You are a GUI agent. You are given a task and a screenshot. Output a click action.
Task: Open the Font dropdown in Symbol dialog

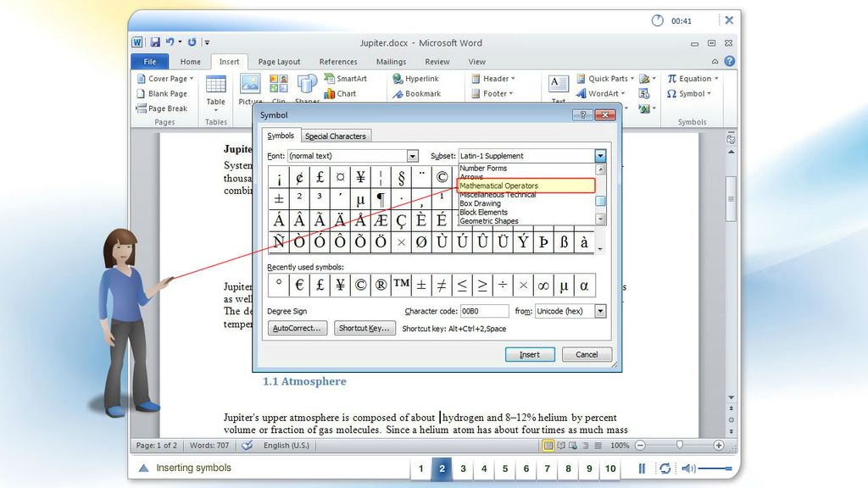tap(413, 156)
